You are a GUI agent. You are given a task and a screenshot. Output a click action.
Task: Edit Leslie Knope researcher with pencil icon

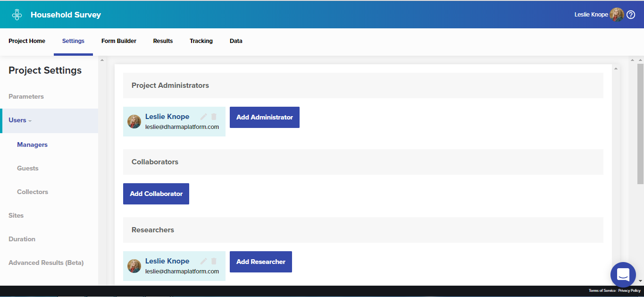tap(204, 261)
